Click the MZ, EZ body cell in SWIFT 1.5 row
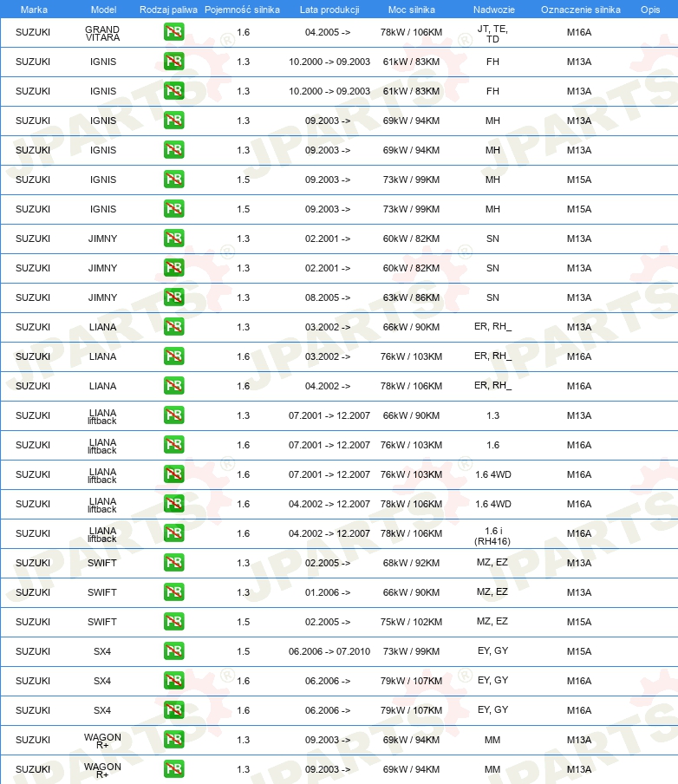The width and height of the screenshot is (678, 784). click(492, 622)
